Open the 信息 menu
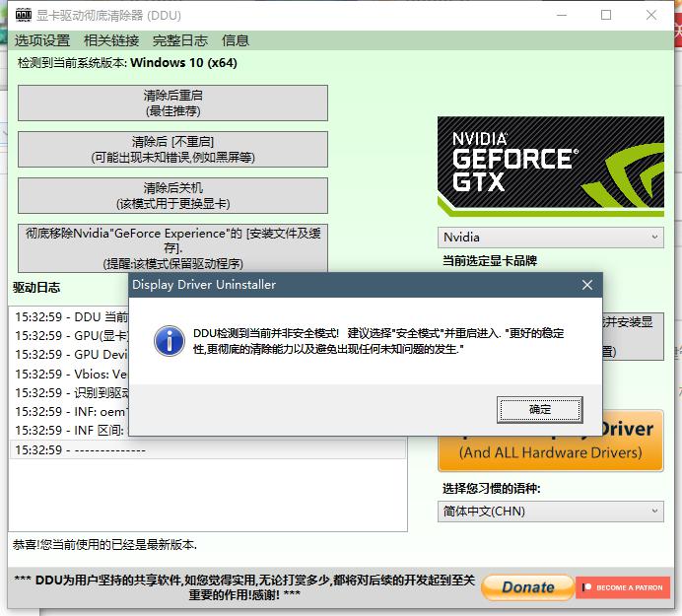682x616 pixels. (x=236, y=40)
